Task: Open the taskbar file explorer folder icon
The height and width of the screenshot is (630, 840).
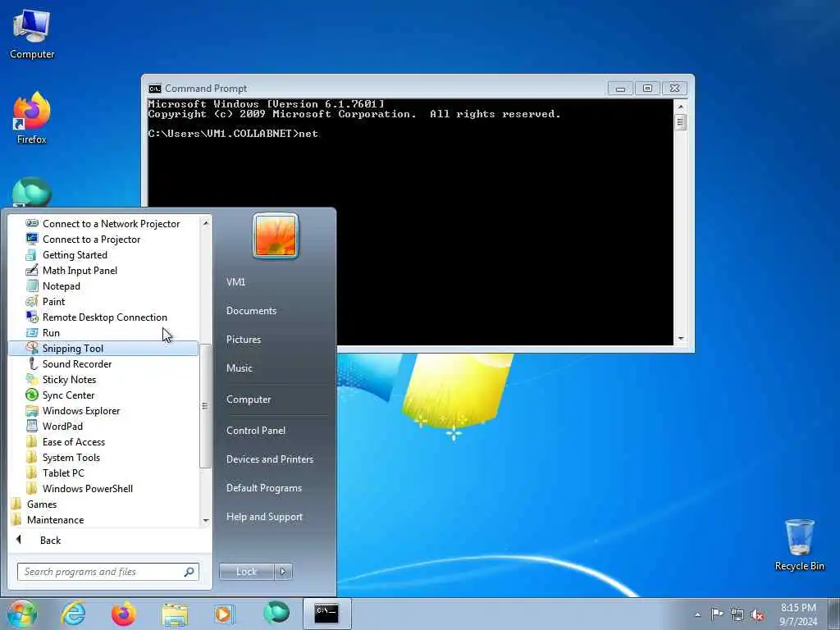Action: coord(175,614)
